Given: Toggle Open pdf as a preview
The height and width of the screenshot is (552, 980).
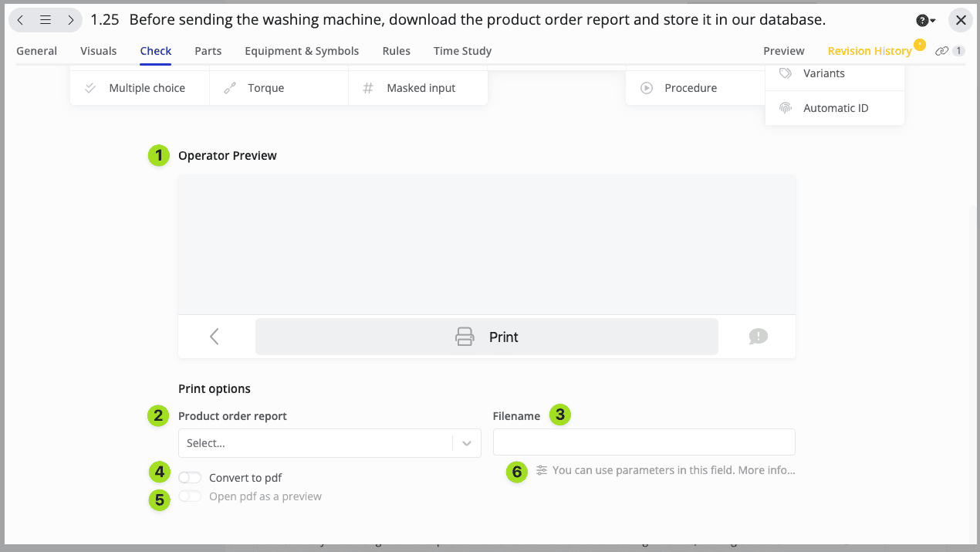Looking at the screenshot, I should pyautogui.click(x=190, y=496).
